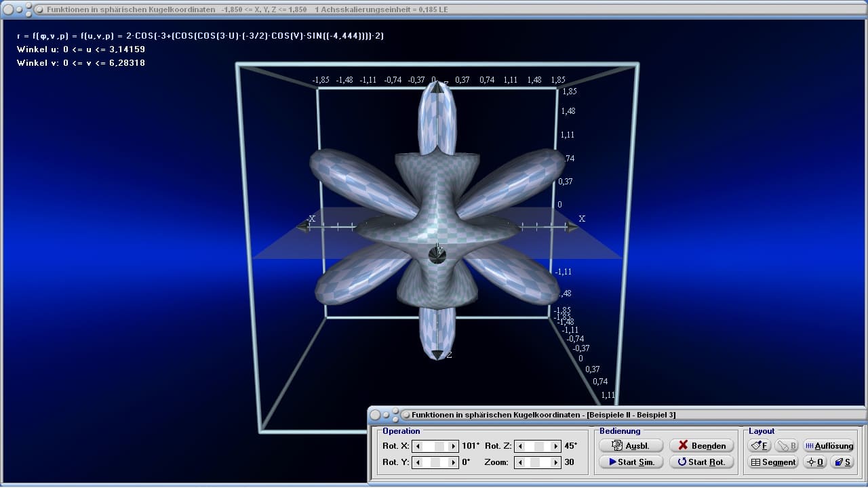Click the control panel title bar
The height and width of the screenshot is (488, 868).
pyautogui.click(x=617, y=414)
